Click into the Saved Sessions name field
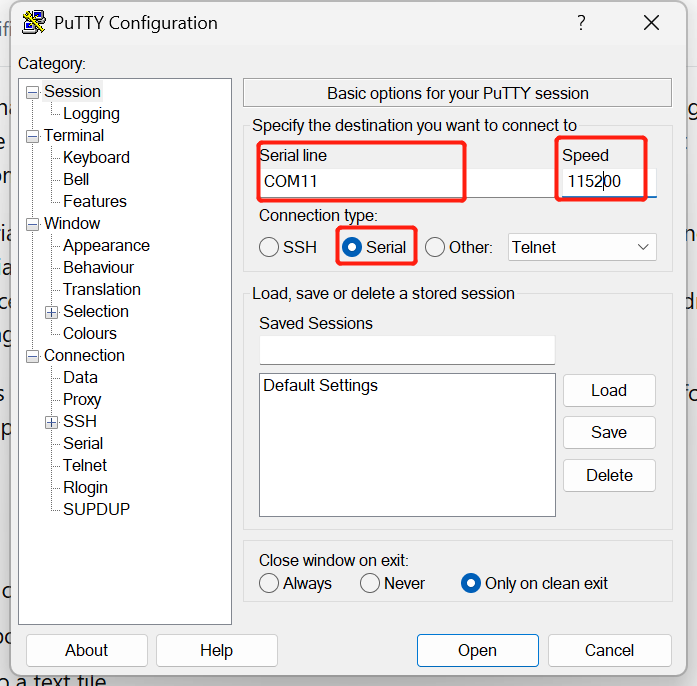This screenshot has height=686, width=697. point(406,350)
